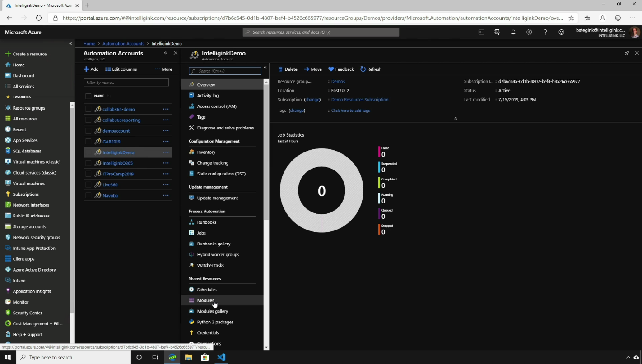642x364 pixels.
Task: Open State configuration (DSC)
Action: (x=222, y=174)
